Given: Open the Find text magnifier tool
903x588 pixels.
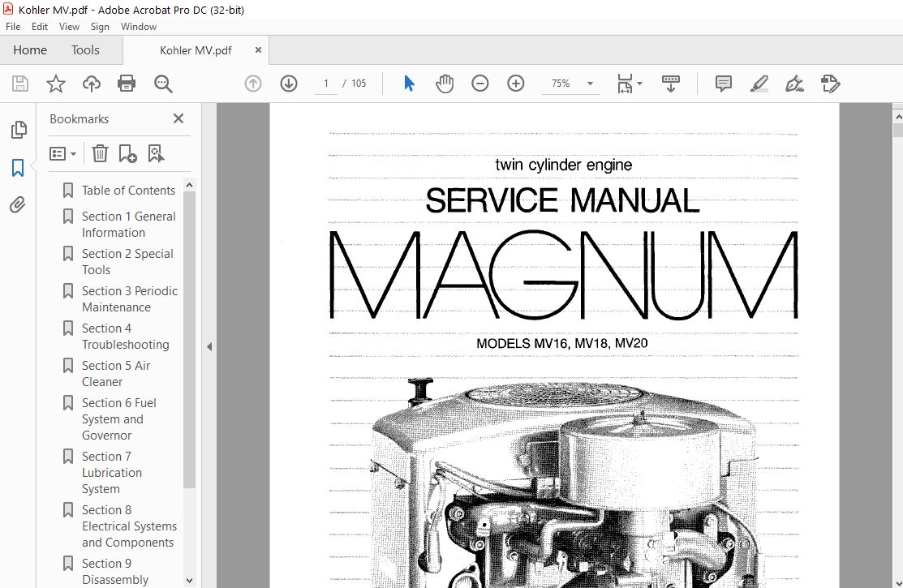Looking at the screenshot, I should (163, 84).
